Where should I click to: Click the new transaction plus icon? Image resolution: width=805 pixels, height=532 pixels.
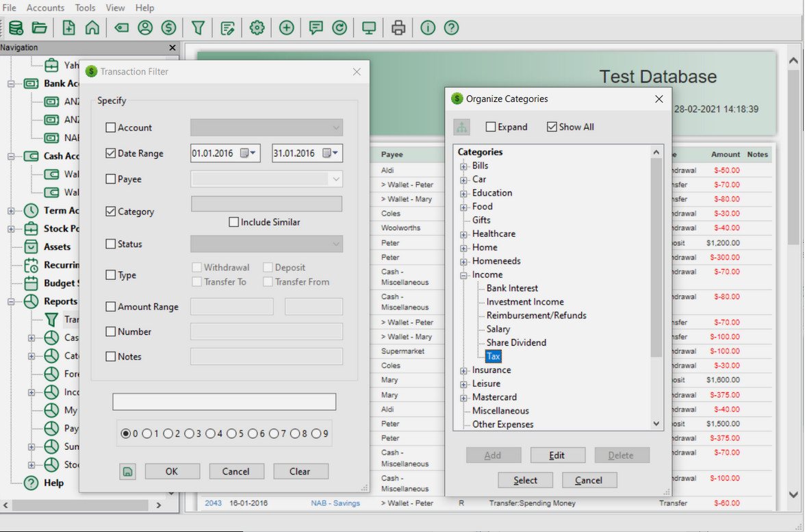tap(286, 27)
